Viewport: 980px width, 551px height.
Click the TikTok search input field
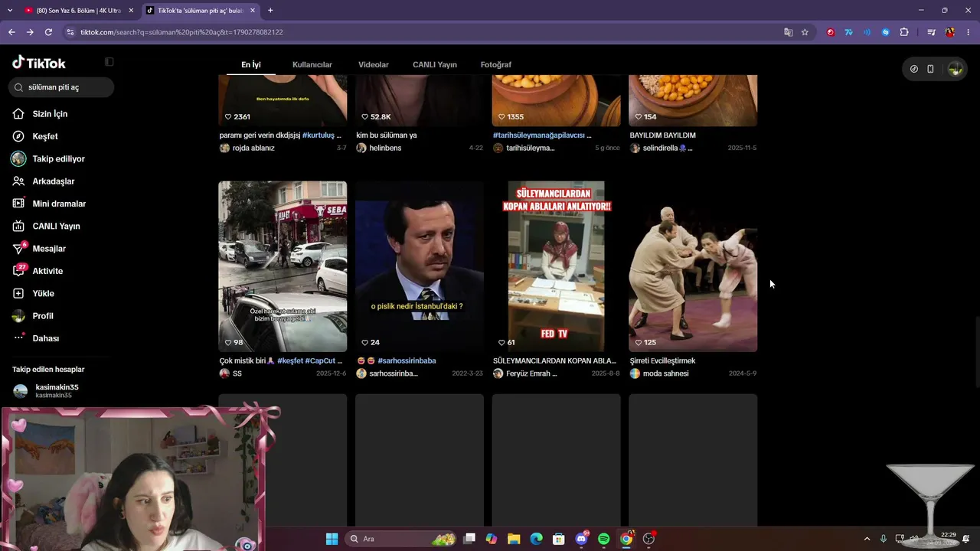pyautogui.click(x=61, y=87)
